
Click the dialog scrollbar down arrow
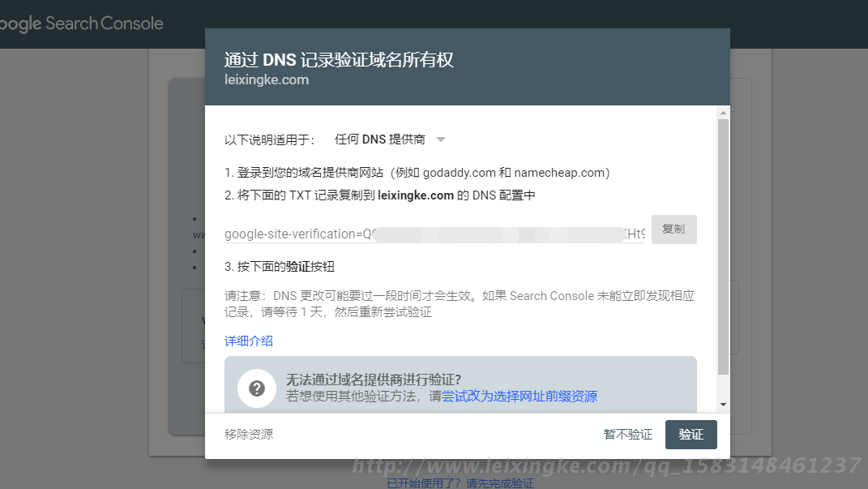723,405
